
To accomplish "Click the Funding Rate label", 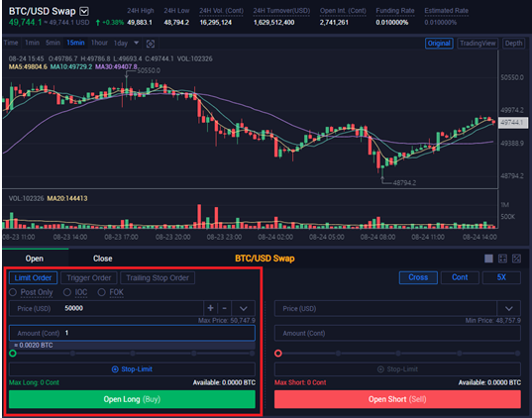I will point(395,11).
